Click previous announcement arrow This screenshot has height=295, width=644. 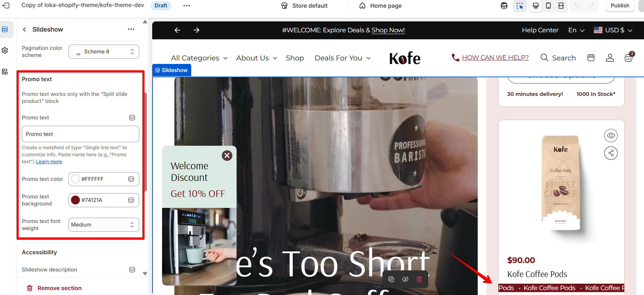[178, 30]
